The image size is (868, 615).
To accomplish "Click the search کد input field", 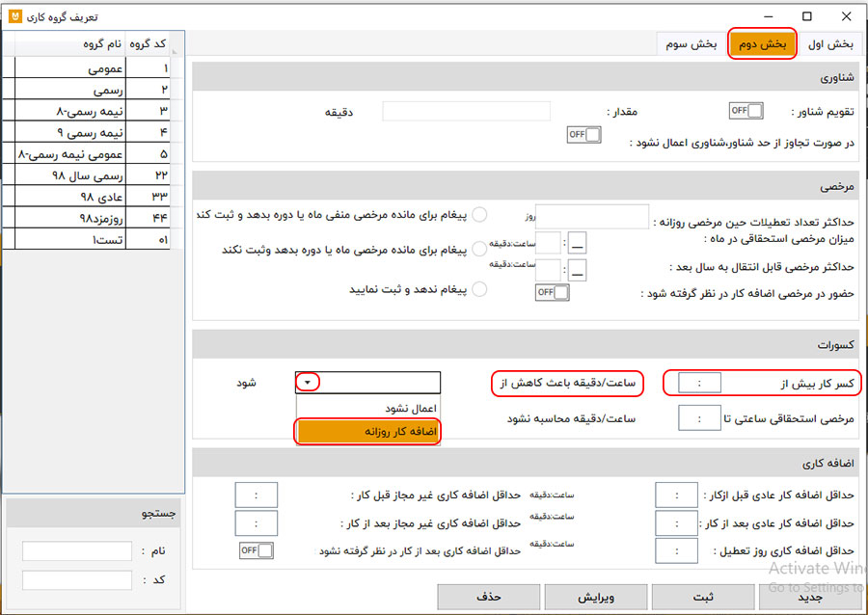I will tap(77, 579).
